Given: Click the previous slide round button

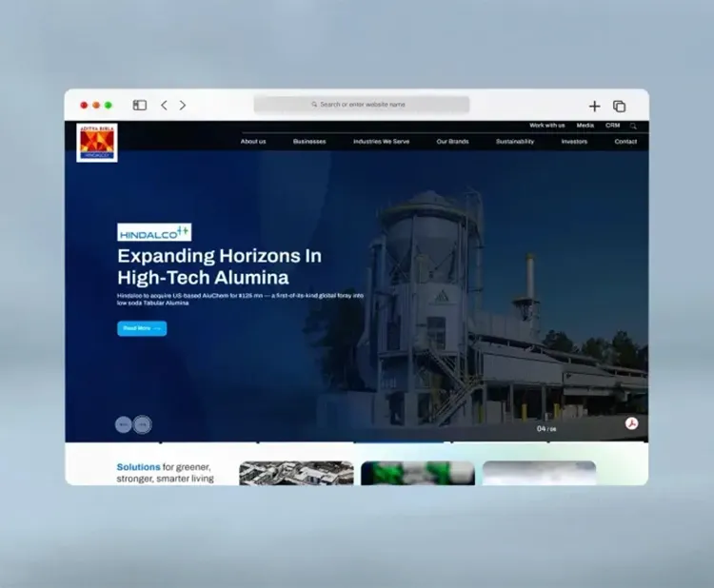Looking at the screenshot, I should coord(124,424).
